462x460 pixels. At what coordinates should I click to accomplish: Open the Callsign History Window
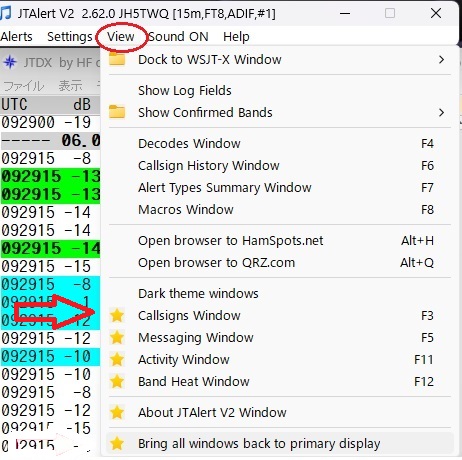tap(279, 165)
